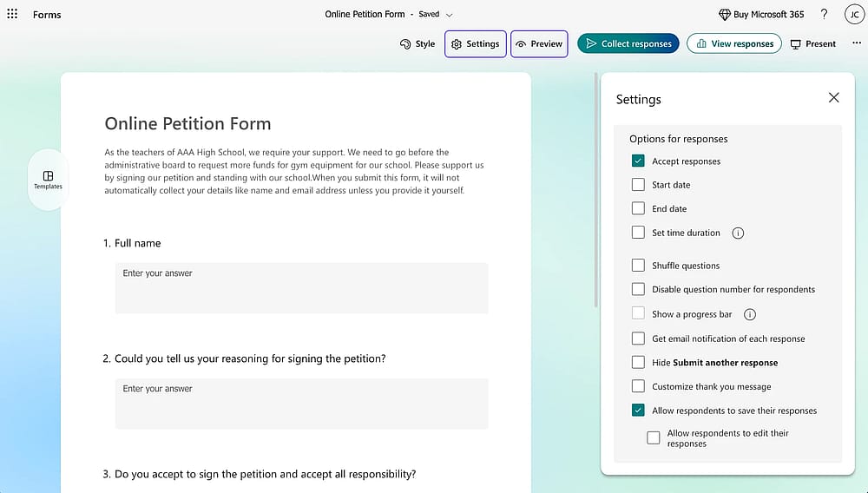Enable the Shuffle questions checkbox

[638, 266]
